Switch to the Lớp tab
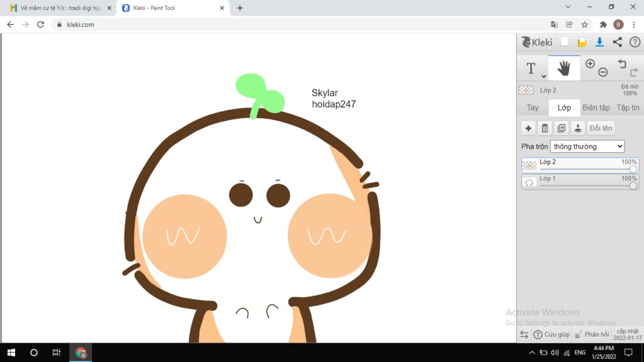This screenshot has height=362, width=644. tap(564, 107)
